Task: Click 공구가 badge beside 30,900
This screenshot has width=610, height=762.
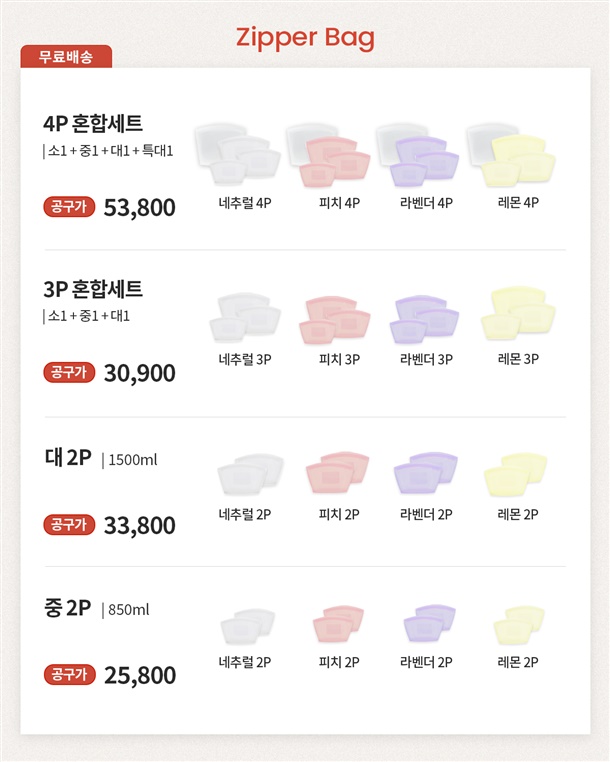Action: [x=69, y=373]
